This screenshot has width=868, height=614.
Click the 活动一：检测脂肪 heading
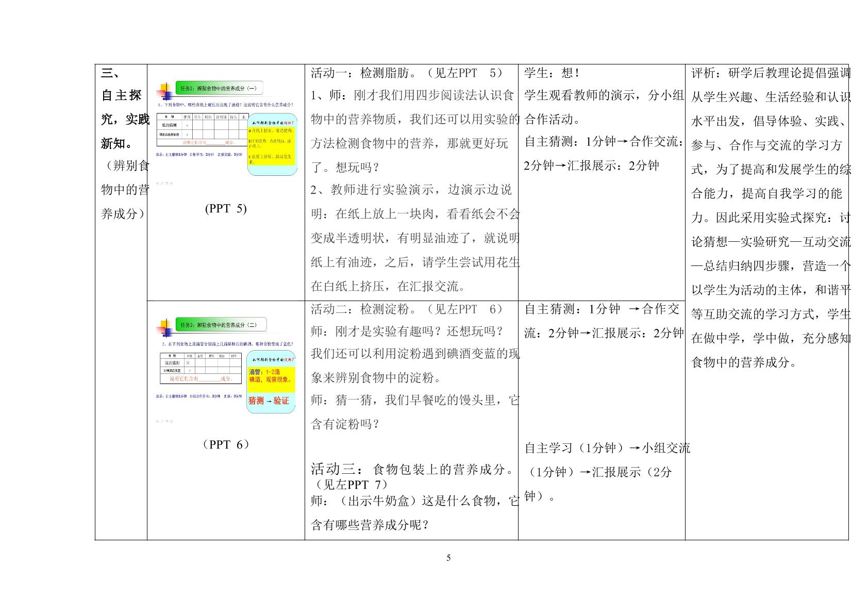pyautogui.click(x=364, y=73)
